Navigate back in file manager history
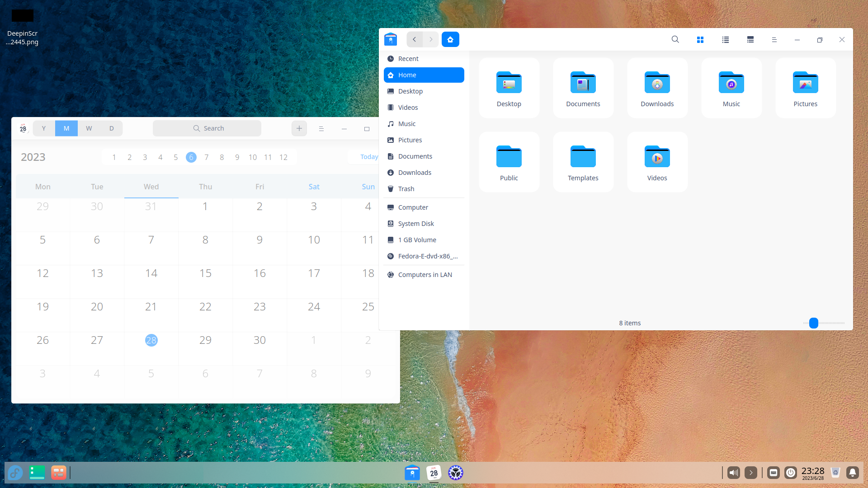Viewport: 868px width, 488px height. [x=414, y=39]
